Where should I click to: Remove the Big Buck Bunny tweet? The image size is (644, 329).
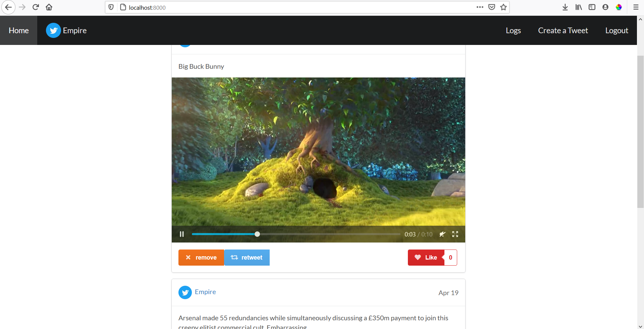coord(201,258)
